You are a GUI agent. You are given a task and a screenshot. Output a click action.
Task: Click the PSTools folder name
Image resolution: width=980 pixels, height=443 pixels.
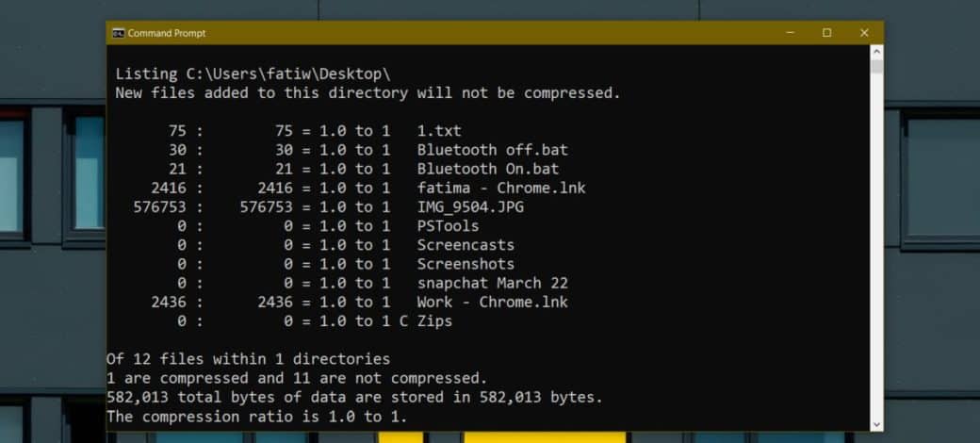[448, 226]
